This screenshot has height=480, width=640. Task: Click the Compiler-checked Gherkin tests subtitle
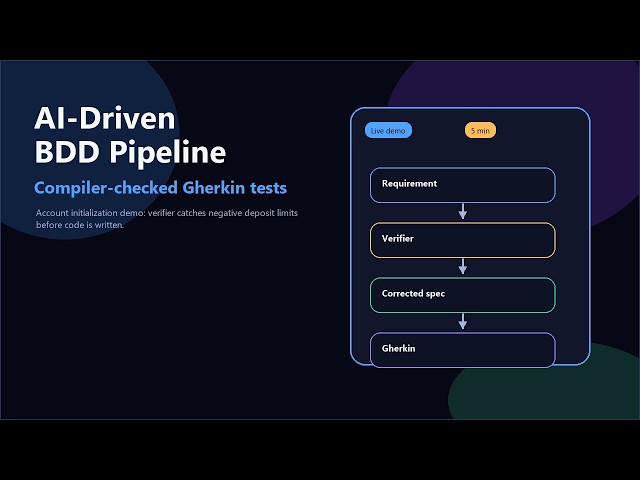160,188
